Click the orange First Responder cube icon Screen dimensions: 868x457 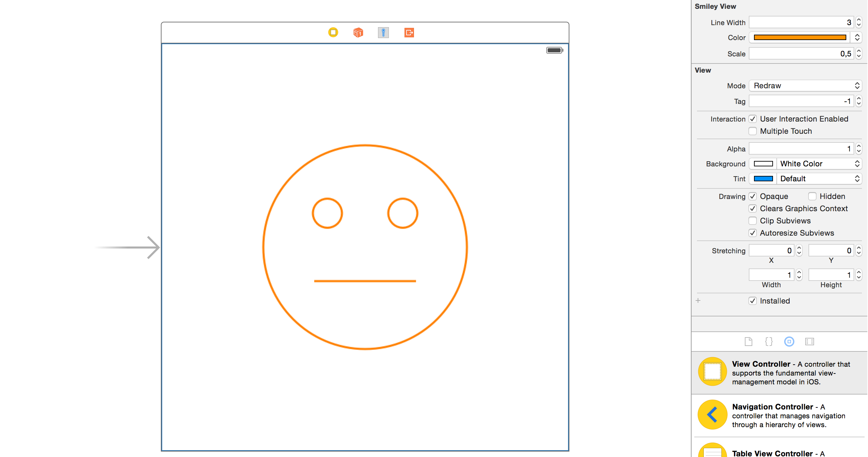pyautogui.click(x=358, y=33)
